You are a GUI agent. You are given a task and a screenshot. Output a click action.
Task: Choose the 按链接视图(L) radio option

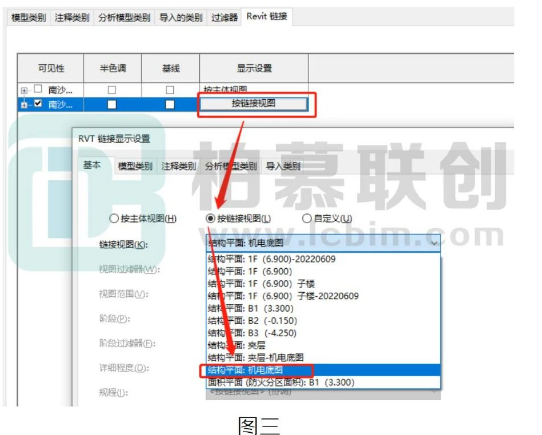(239, 219)
